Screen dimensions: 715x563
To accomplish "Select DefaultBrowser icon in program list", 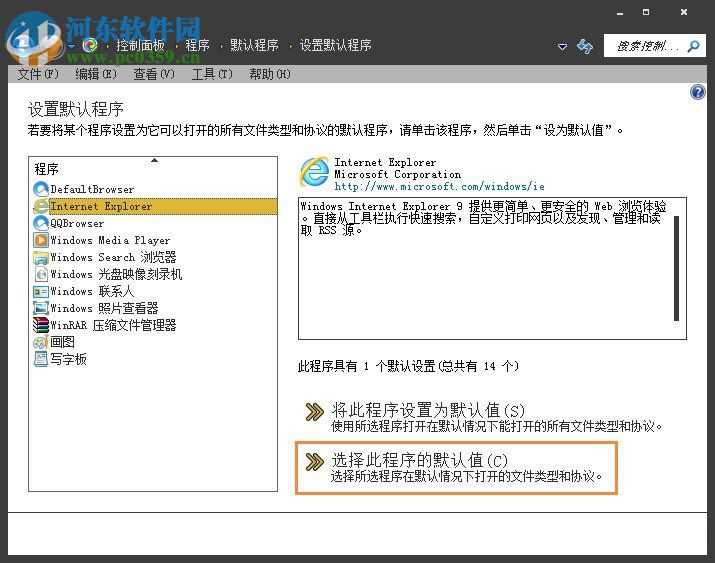I will [x=40, y=189].
